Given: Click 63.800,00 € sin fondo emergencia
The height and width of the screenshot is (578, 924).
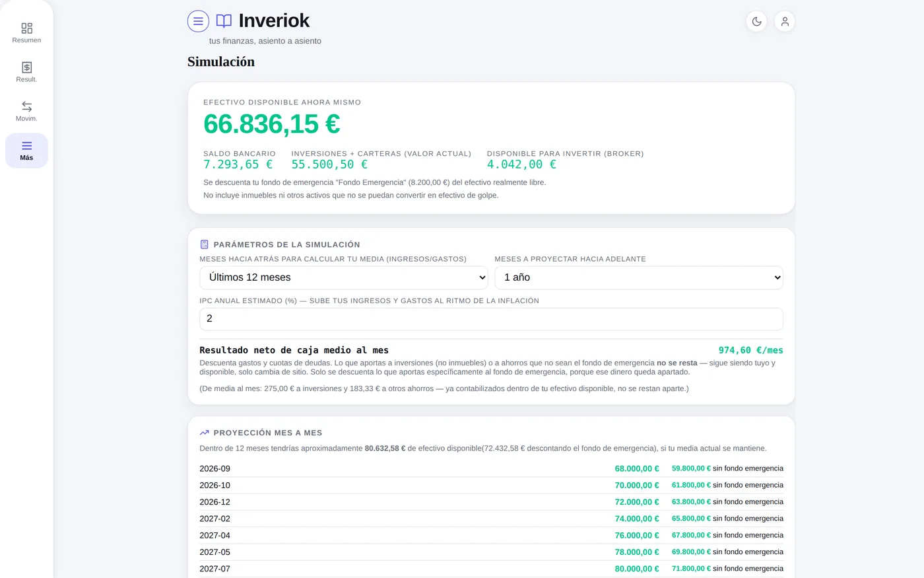Looking at the screenshot, I should point(727,502).
